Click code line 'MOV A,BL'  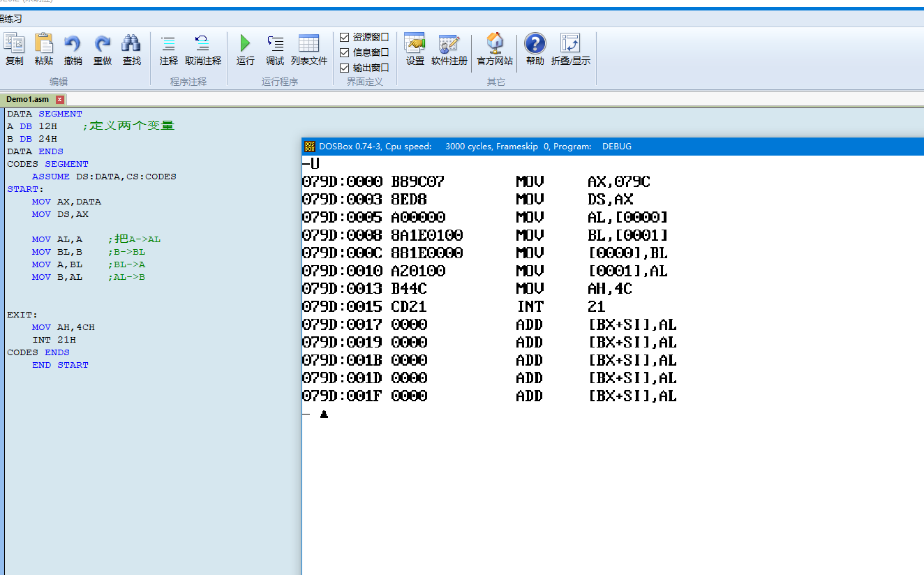coord(57,264)
